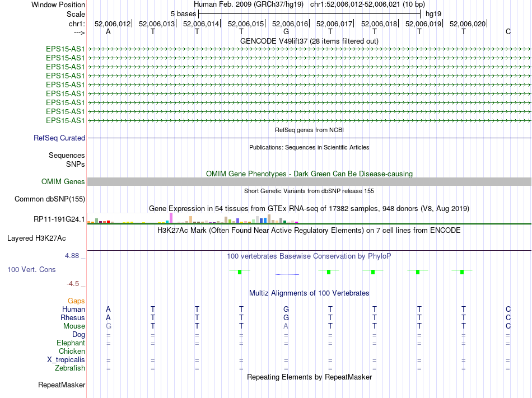Screen dimensions: 532x398
Task: Click the green PhyloP bar below 52,006,015
Action: 240,272
